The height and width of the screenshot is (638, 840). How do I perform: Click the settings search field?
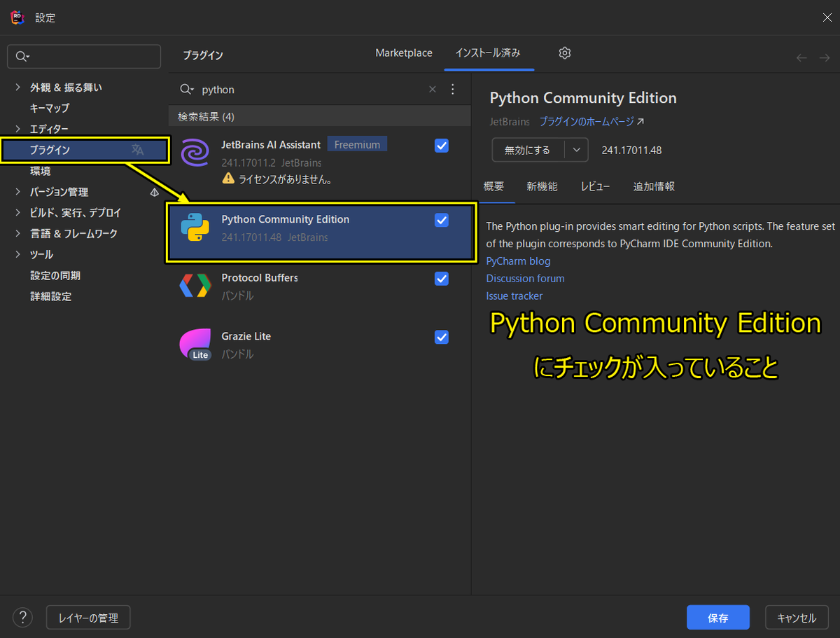click(x=84, y=57)
